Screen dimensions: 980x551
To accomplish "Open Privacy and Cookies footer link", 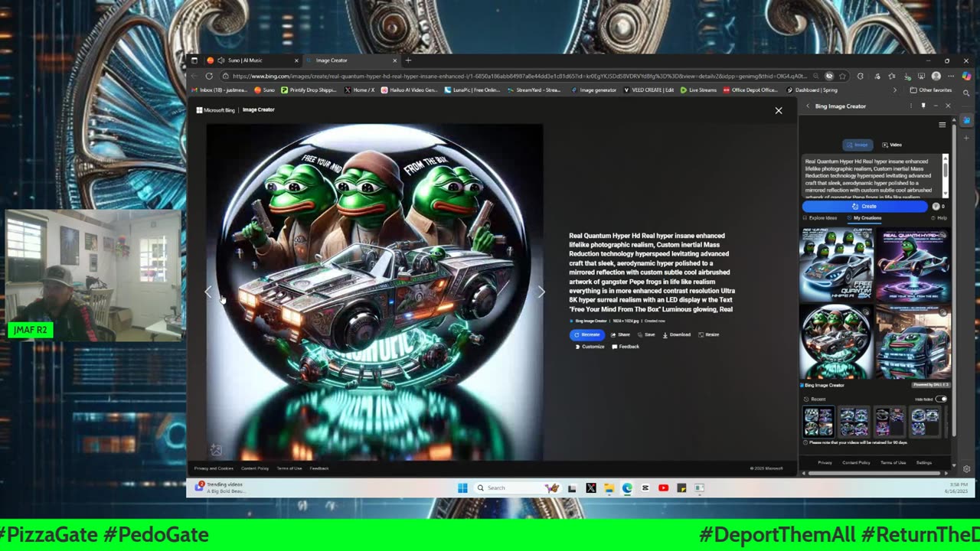I will click(214, 468).
